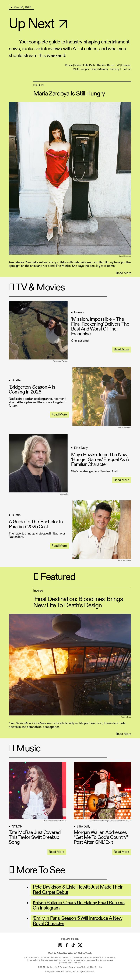Open the X (Twitter) social icon

80,945
